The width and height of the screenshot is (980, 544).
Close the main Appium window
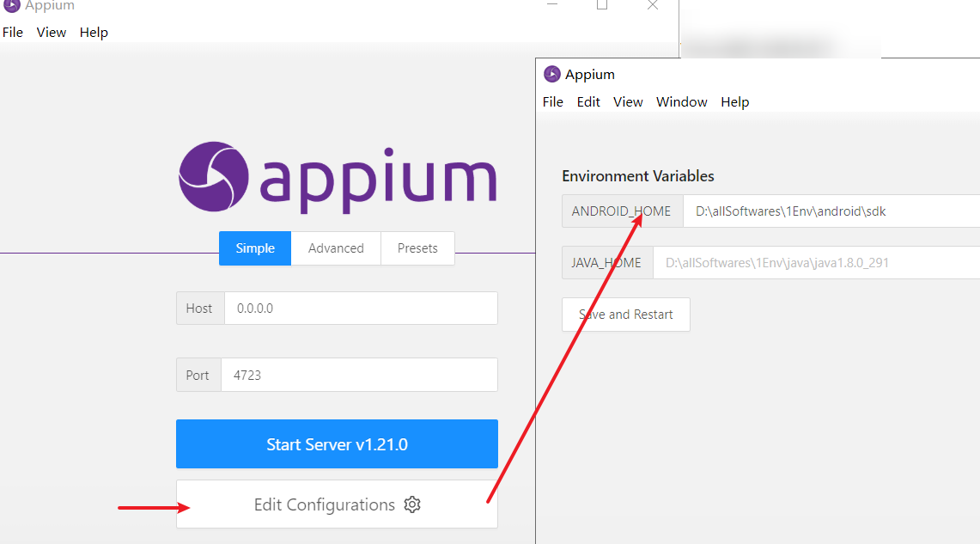point(653,5)
